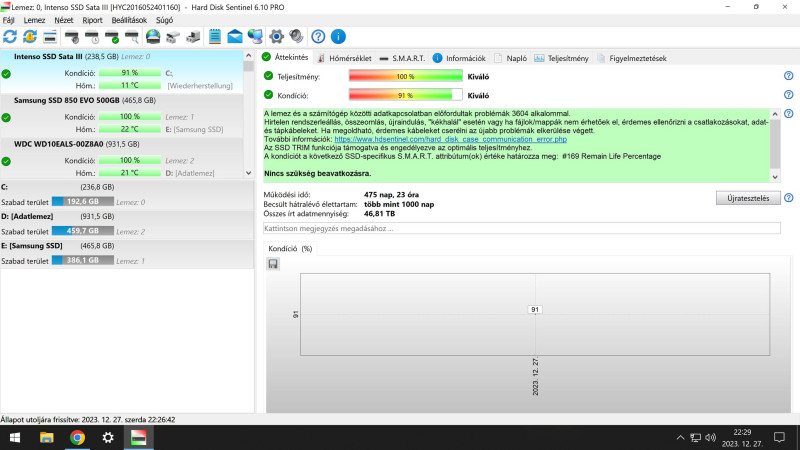The image size is (800, 450).
Task: Click the blue refresh arrows toolbar icon
Action: pyautogui.click(x=10, y=37)
